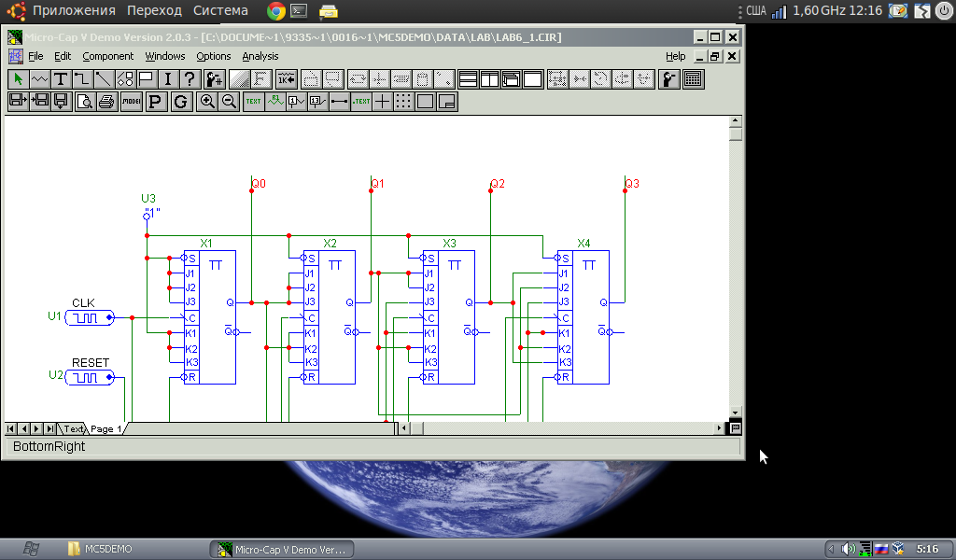This screenshot has width=956, height=560.
Task: Toggle Grid Text display (TEXT icon)
Action: coord(254,101)
